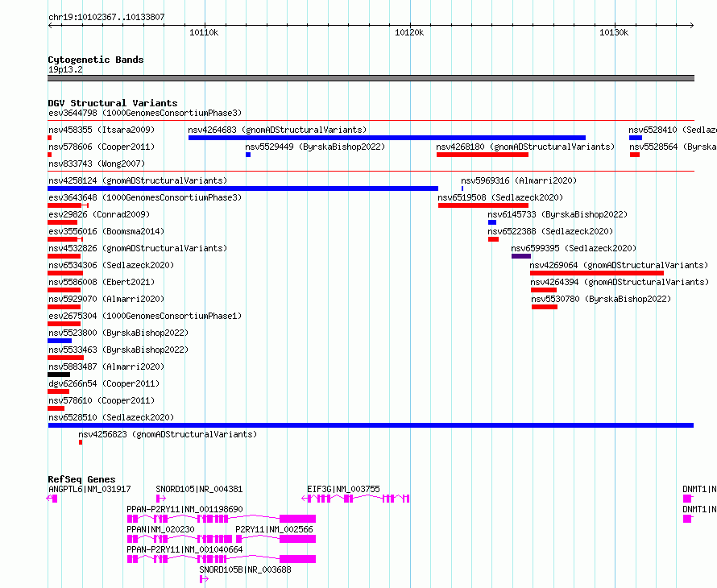Open the nsv5929070 (Almarri2020) label
This screenshot has width=717, height=588.
(106, 299)
